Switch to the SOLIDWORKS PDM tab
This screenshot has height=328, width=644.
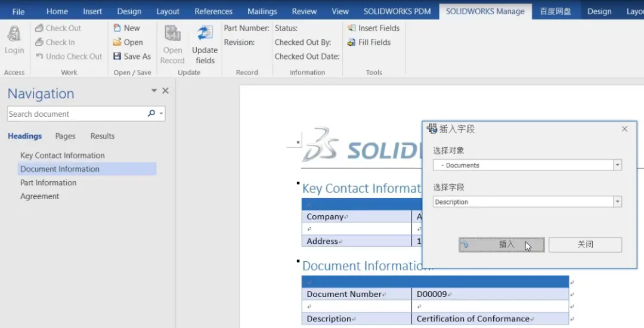(397, 11)
